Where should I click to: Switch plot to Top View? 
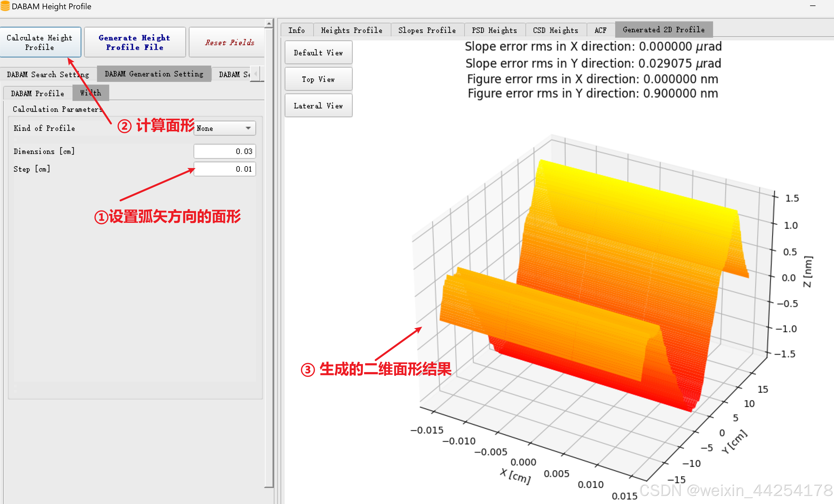[318, 79]
